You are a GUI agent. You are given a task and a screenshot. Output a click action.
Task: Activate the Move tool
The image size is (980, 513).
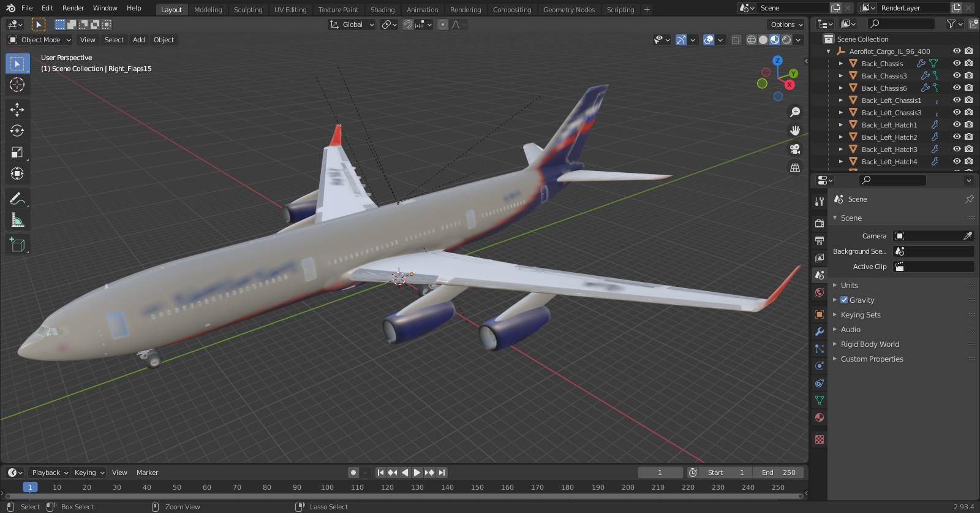(17, 109)
